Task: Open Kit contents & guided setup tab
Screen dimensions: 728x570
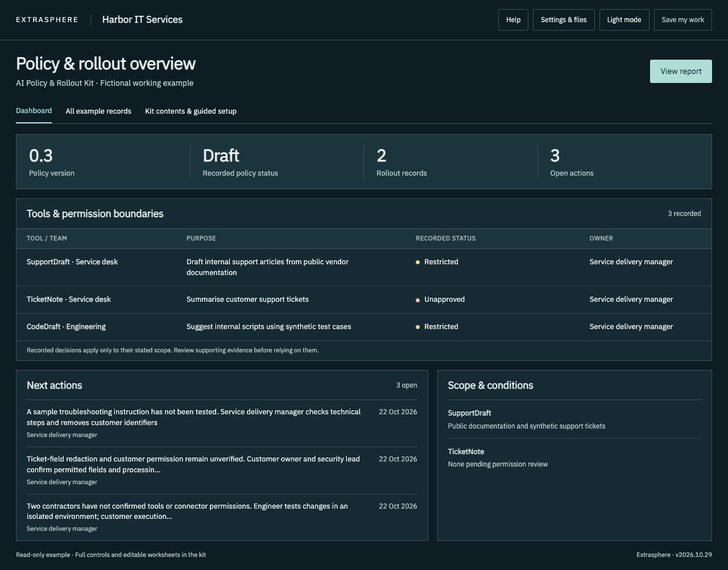Action: [x=191, y=111]
